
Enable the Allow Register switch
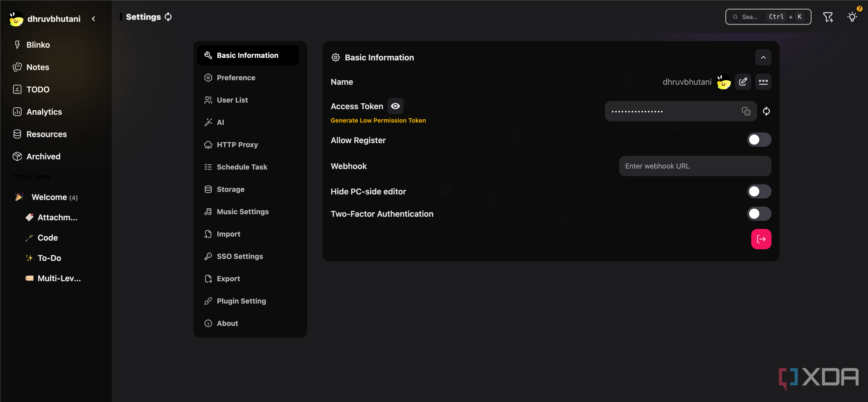(x=759, y=140)
